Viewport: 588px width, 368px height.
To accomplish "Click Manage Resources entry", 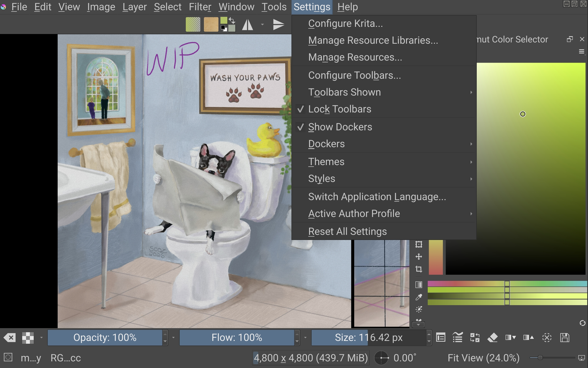I will (384, 57).
